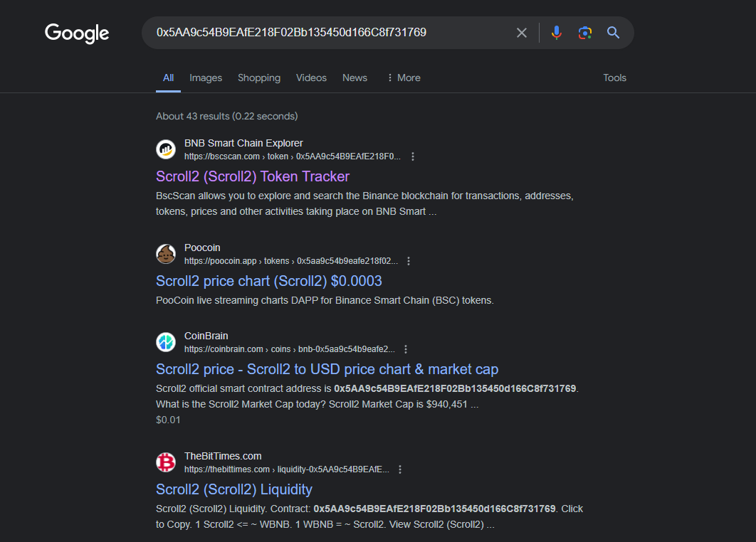The image size is (756, 542).
Task: Open Scroll2 (Scroll2) Liquidity link
Action: pos(234,489)
